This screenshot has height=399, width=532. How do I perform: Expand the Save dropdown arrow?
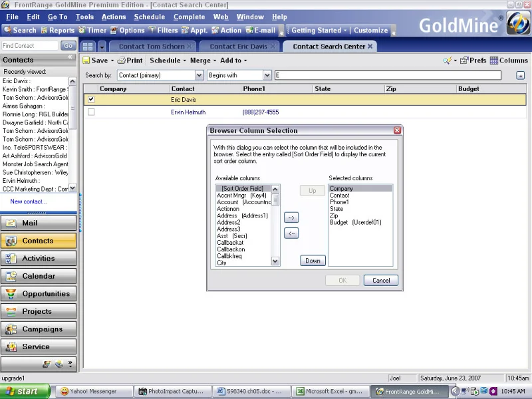tap(112, 61)
